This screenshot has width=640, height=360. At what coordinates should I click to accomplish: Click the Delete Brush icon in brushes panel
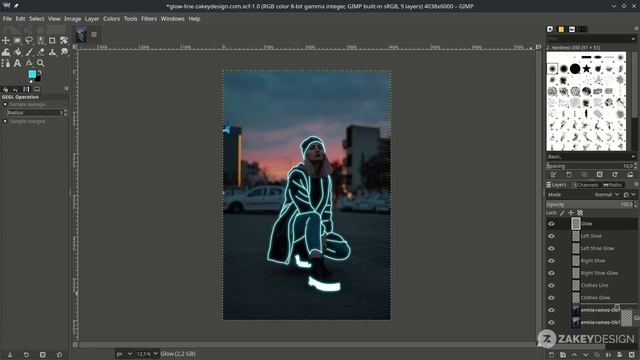click(599, 175)
